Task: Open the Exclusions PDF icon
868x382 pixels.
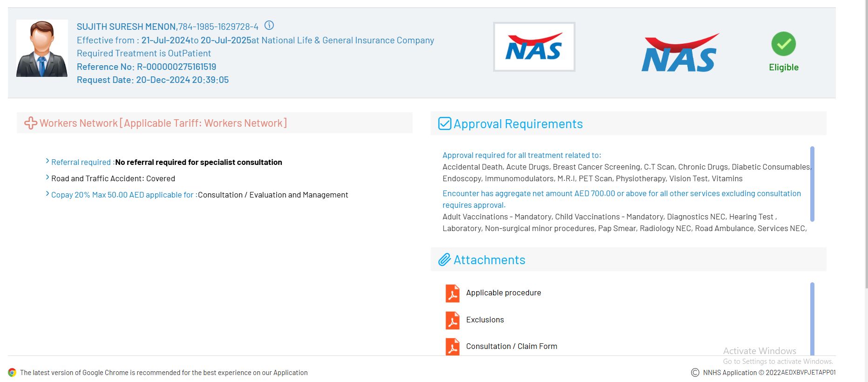Action: 452,320
